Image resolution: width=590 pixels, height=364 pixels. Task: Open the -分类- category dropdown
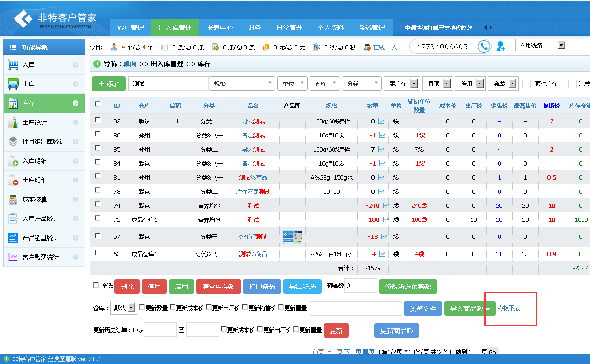point(361,83)
